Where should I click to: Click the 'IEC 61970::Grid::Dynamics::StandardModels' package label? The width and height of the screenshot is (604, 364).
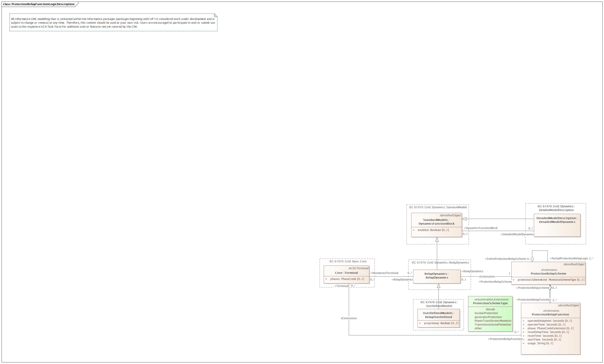(x=438, y=207)
